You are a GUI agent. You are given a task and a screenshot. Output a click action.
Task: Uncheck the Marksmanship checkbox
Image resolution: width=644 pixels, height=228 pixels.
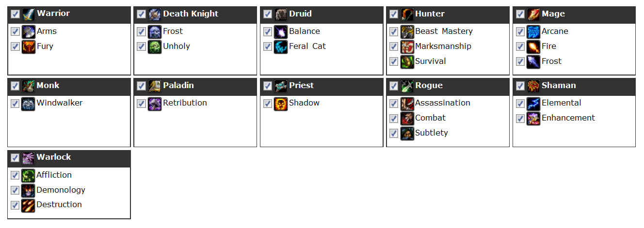click(394, 46)
